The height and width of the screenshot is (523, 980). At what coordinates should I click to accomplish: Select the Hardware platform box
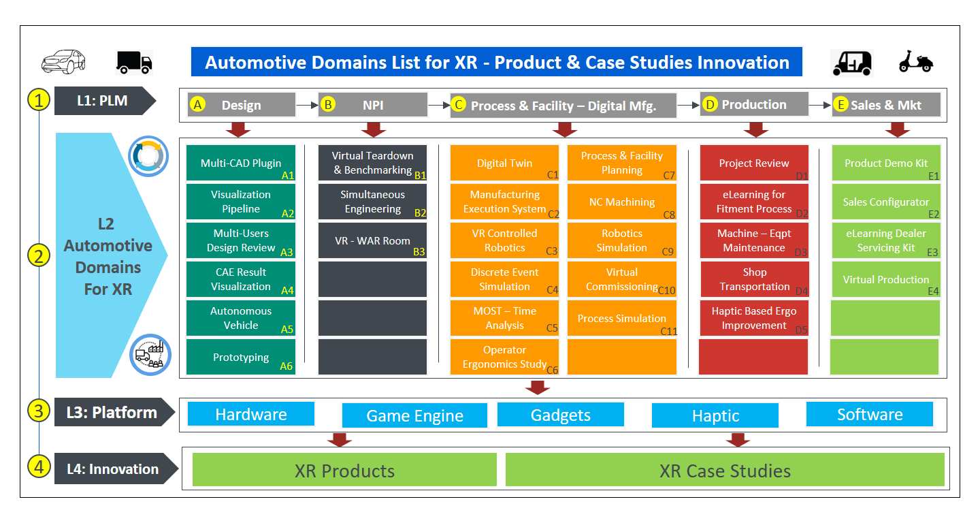(251, 414)
